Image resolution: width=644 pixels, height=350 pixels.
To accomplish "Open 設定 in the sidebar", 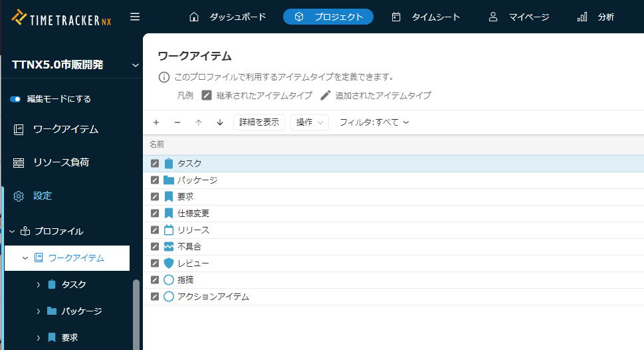I will coord(43,196).
